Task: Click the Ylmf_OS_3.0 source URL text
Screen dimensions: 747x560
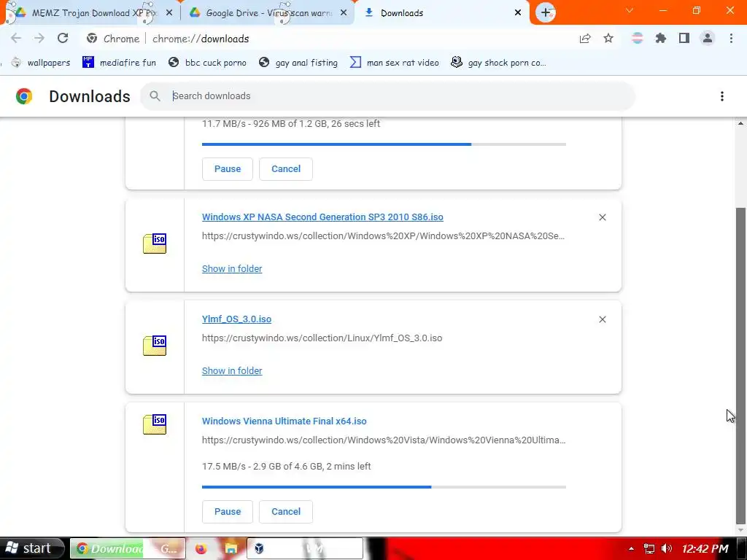Action: click(x=322, y=338)
